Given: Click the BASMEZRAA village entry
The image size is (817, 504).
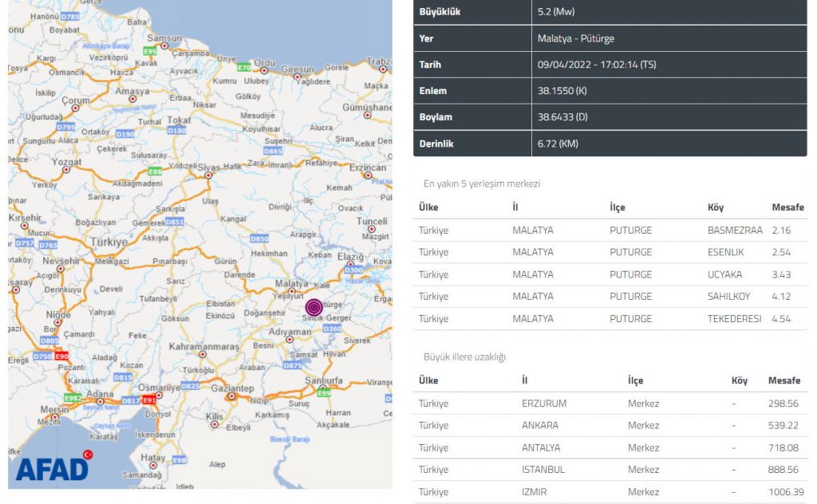Looking at the screenshot, I should pos(735,230).
